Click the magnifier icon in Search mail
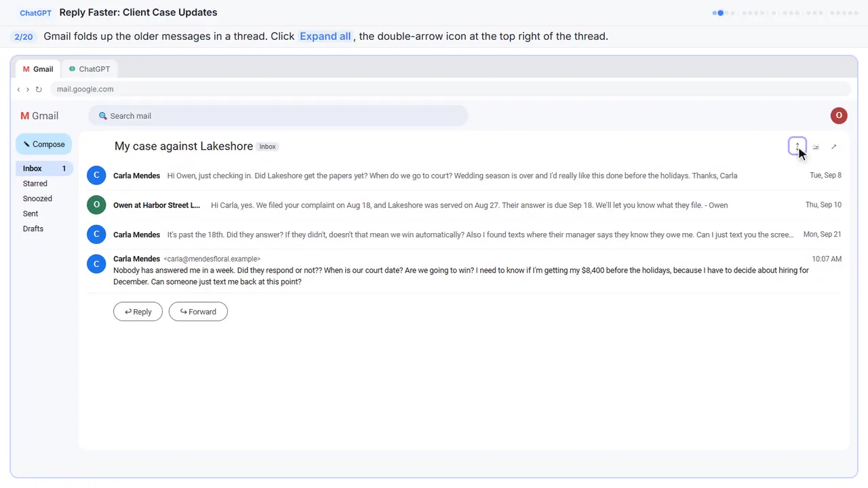 (103, 116)
